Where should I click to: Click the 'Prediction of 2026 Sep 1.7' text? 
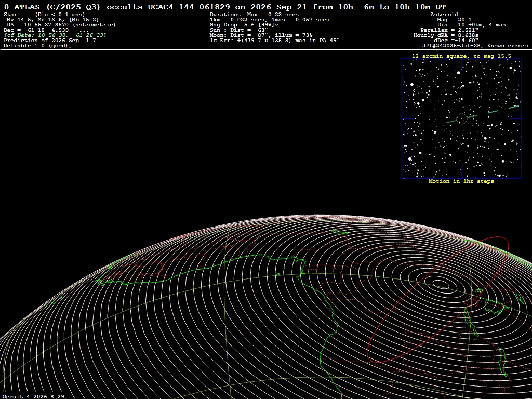50,41
